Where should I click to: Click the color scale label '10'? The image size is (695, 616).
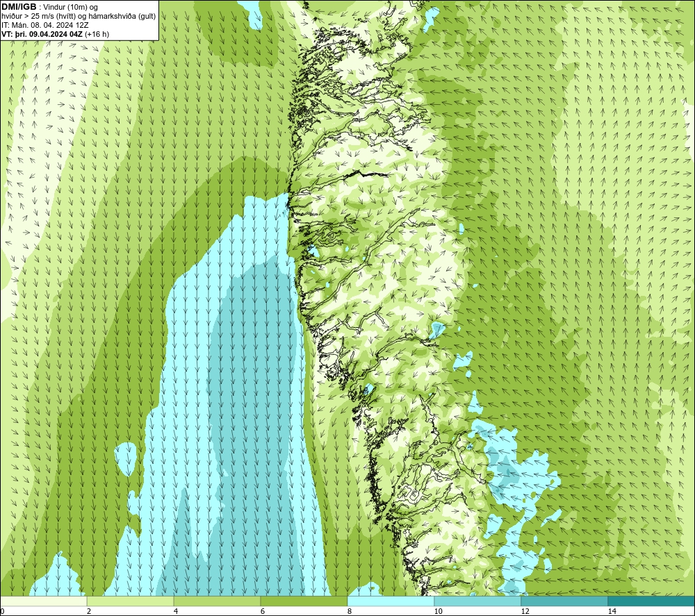[438, 611]
